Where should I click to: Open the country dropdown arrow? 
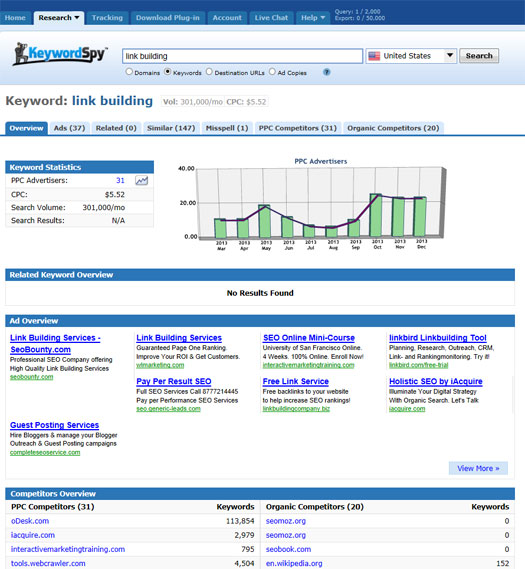pos(450,56)
